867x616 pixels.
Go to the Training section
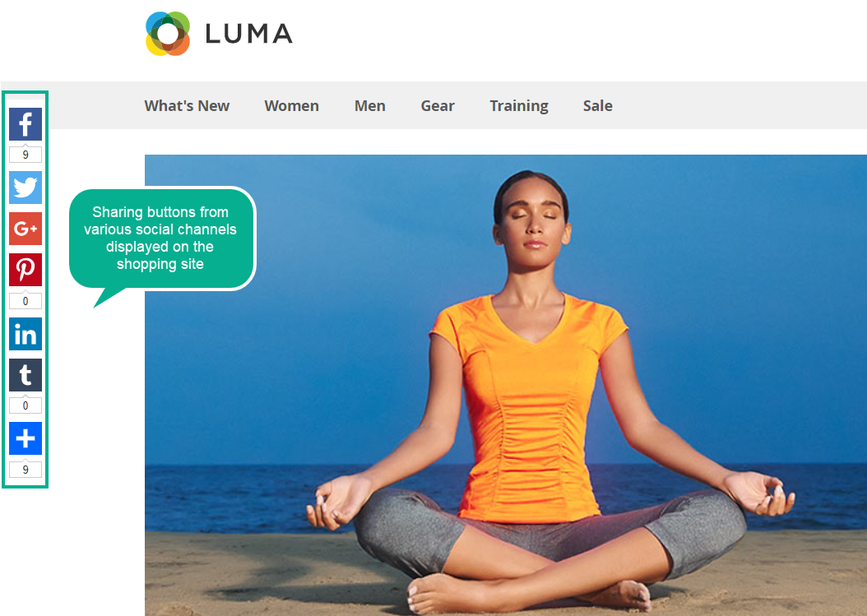coord(519,105)
